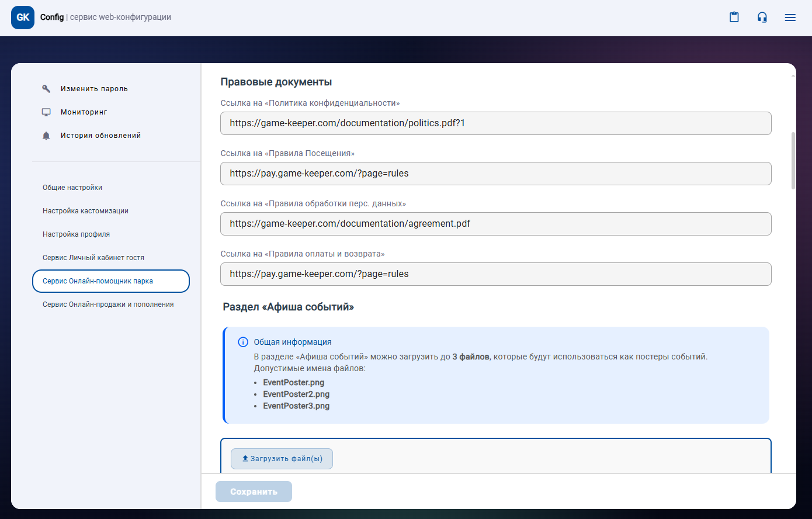Click the Сохранить button
The width and height of the screenshot is (812, 519).
pos(254,492)
